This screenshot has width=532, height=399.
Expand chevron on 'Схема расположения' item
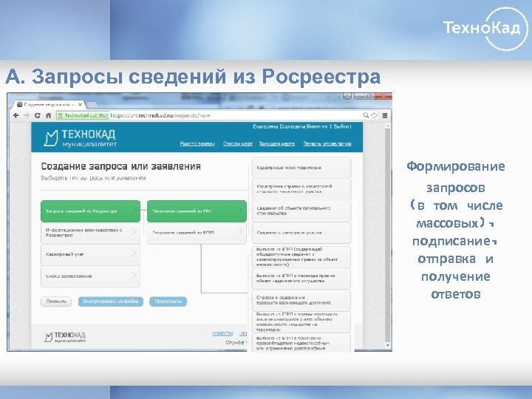(x=134, y=276)
